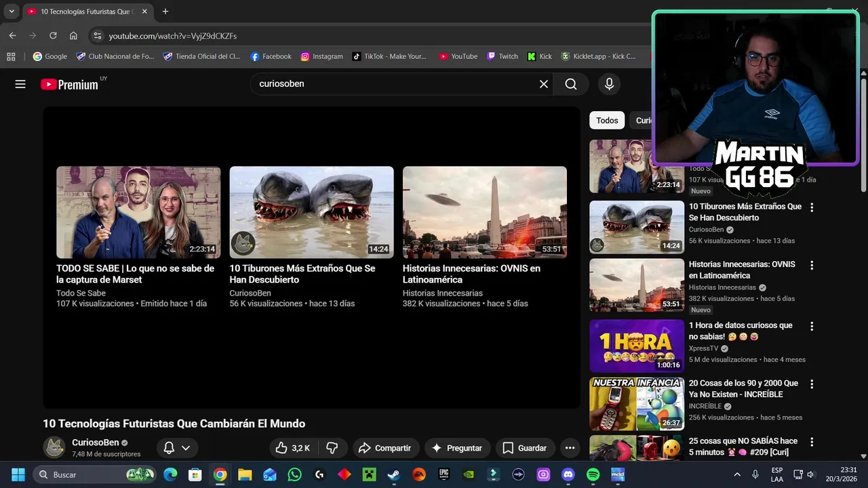The width and height of the screenshot is (868, 488).
Task: Open the Kick bookmark
Action: pos(539,56)
